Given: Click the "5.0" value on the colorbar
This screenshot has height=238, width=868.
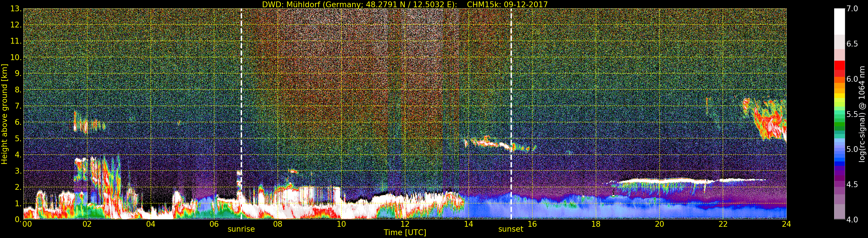Looking at the screenshot, I should point(852,149).
